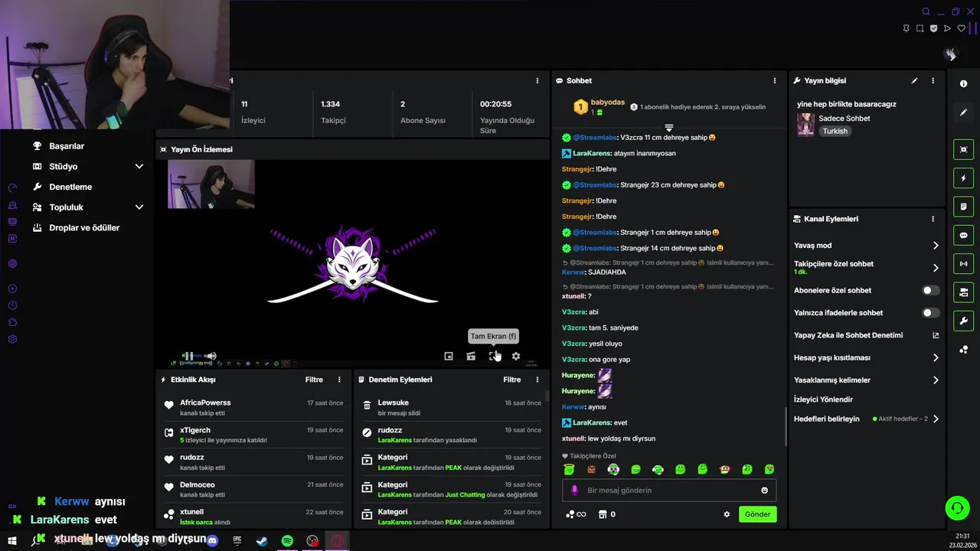Open Kanal Eylemleri panel options menu
The width and height of the screenshot is (980, 551).
click(933, 219)
